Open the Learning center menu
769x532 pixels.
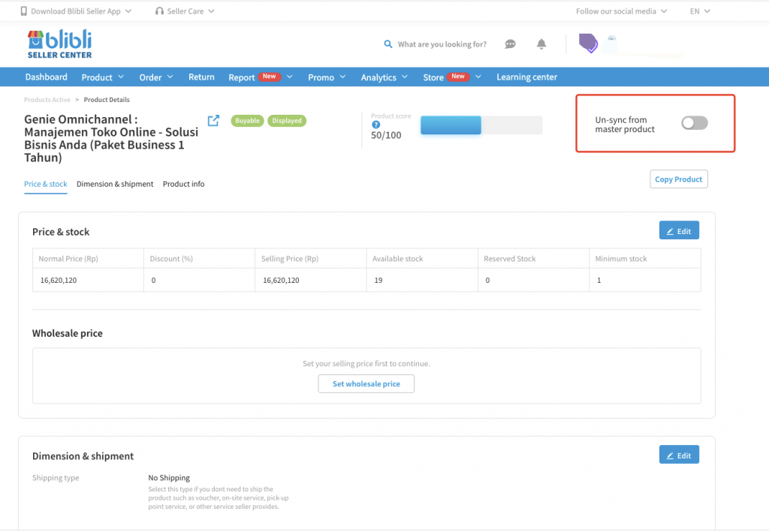pos(526,77)
